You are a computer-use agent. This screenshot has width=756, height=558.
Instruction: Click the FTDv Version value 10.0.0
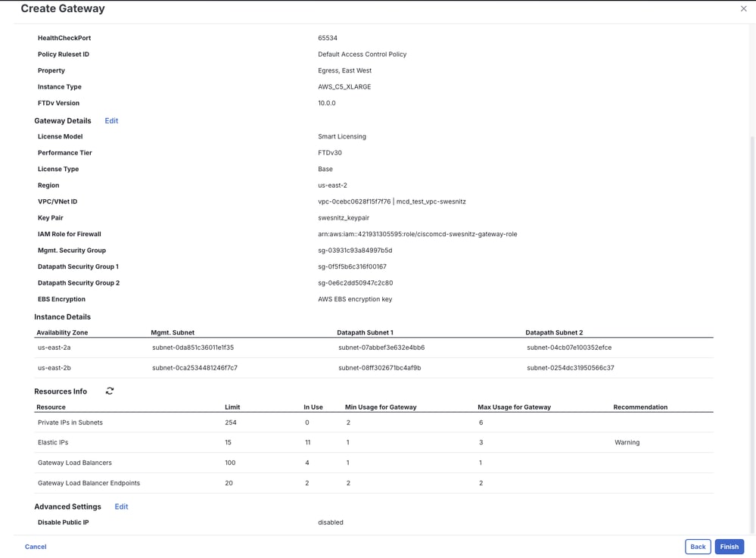coord(327,103)
